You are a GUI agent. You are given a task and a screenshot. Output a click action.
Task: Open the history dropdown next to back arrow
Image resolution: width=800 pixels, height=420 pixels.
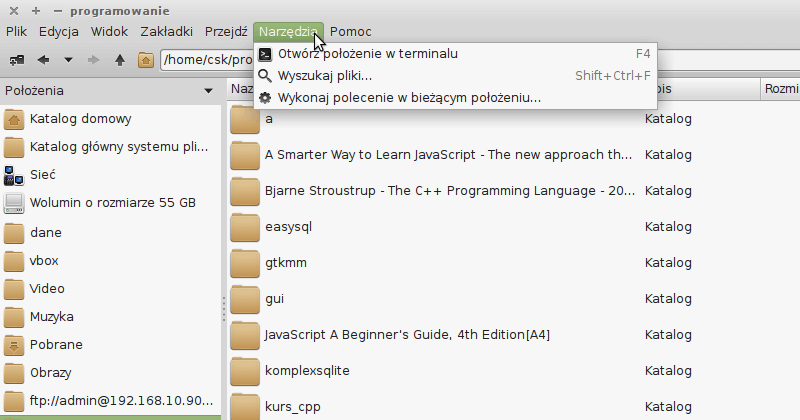click(68, 60)
